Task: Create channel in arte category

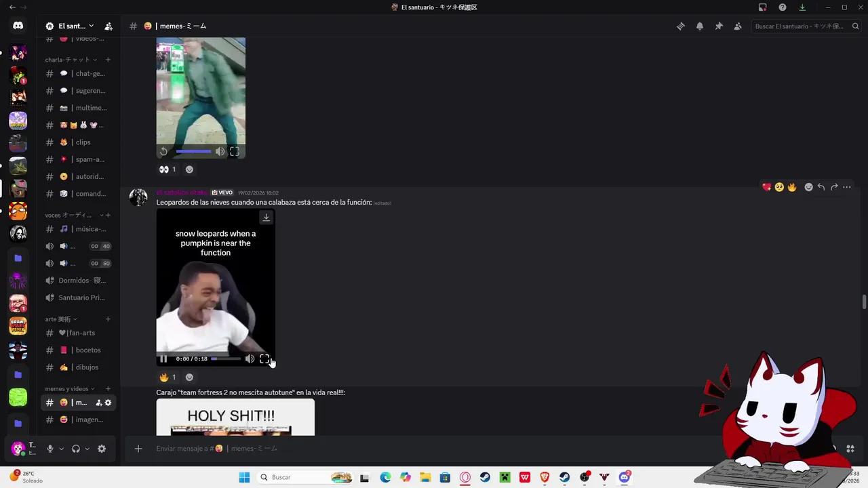Action: click(108, 319)
